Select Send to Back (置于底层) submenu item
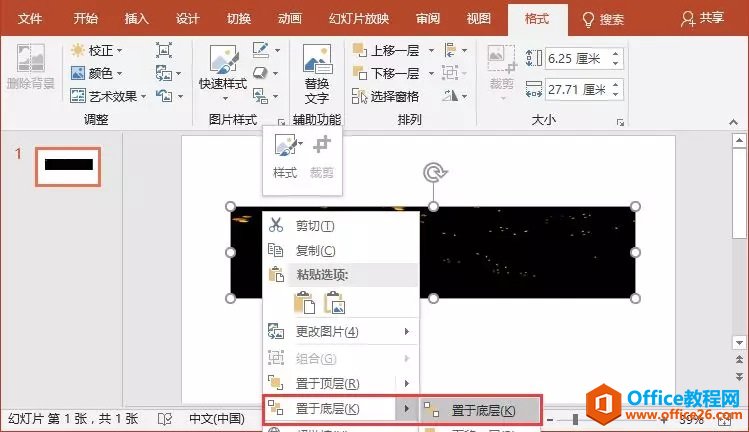 (482, 410)
